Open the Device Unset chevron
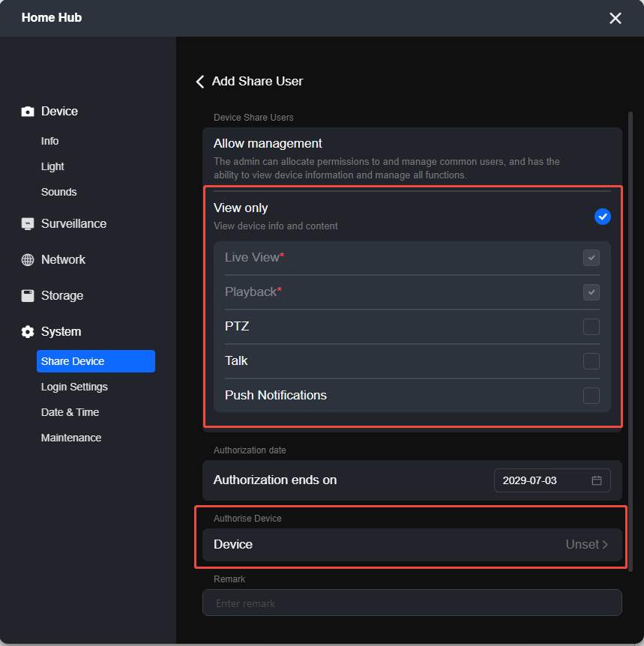Screen dimensions: 644x646 pos(605,545)
